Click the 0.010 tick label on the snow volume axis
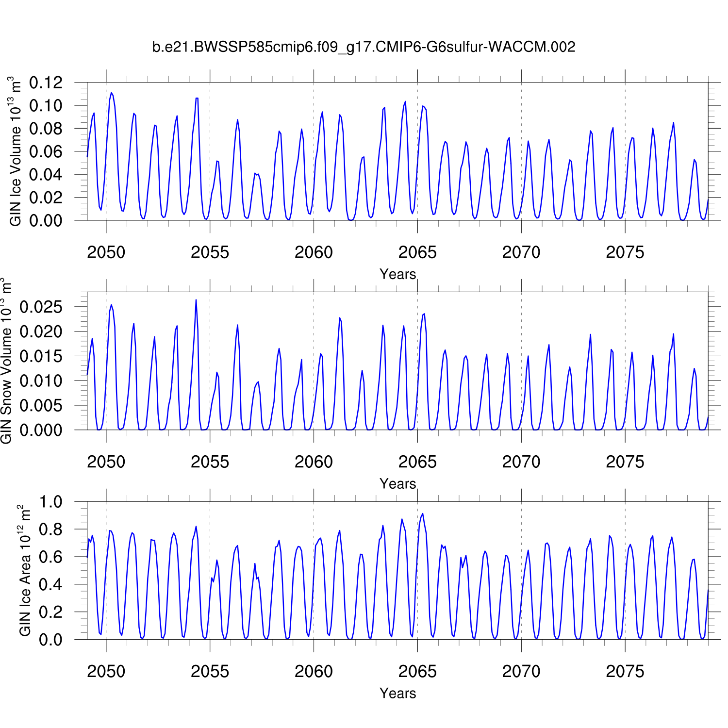728x728 pixels. pyautogui.click(x=41, y=381)
